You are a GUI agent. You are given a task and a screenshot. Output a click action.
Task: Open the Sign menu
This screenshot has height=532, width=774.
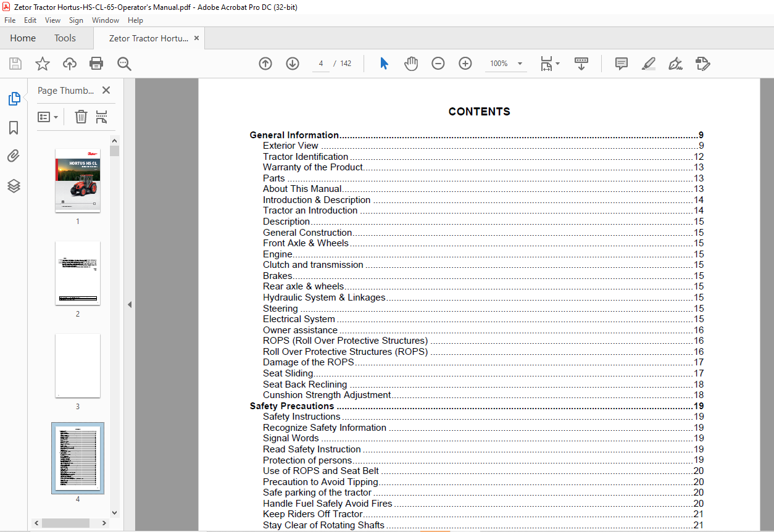coord(76,20)
